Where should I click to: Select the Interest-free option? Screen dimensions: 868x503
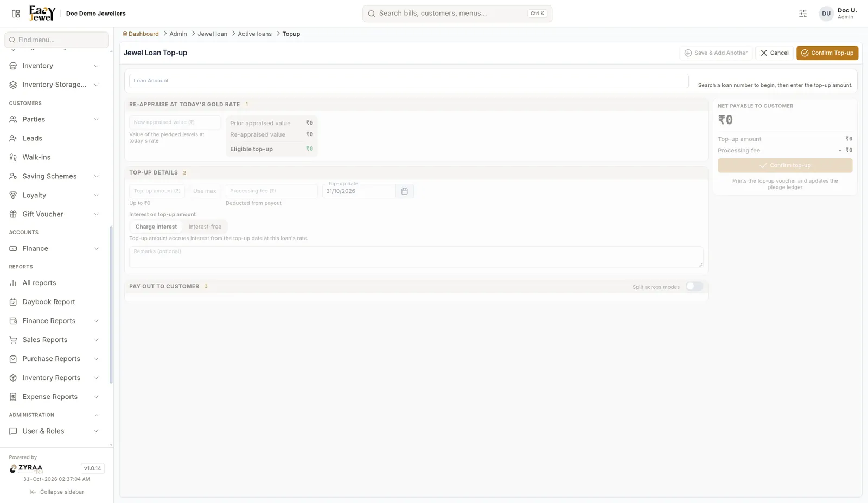(205, 227)
